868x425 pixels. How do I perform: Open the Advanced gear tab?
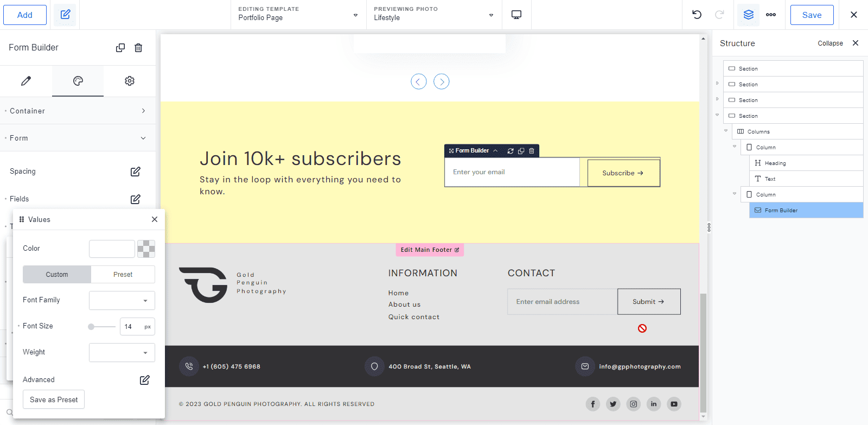pyautogui.click(x=130, y=81)
